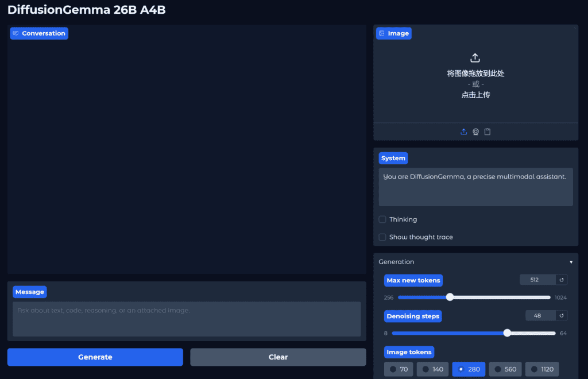Select 70 image tokens
This screenshot has height=379, width=588.
pyautogui.click(x=399, y=369)
